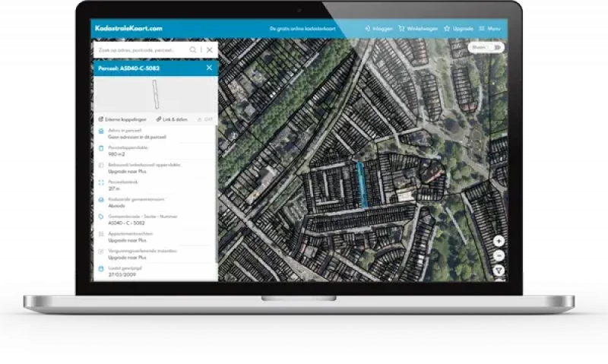Click the KadastraleKaart.com logo

click(128, 28)
